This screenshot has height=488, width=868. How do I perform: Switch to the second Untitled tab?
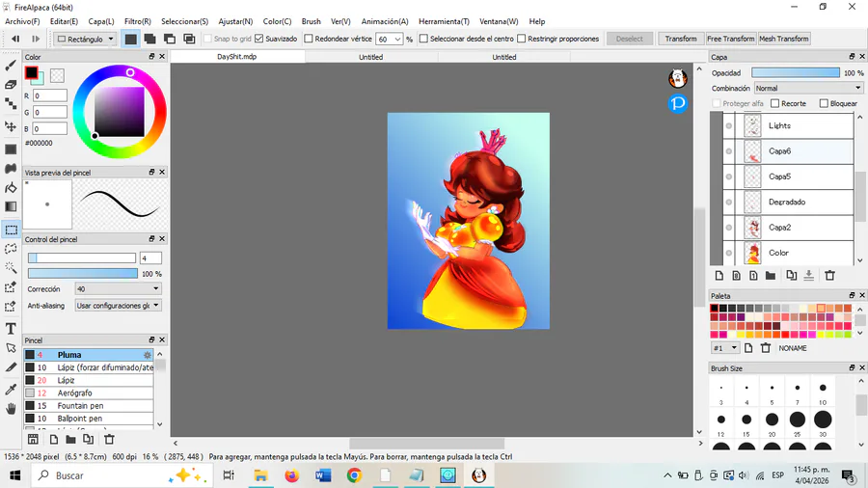click(x=504, y=57)
